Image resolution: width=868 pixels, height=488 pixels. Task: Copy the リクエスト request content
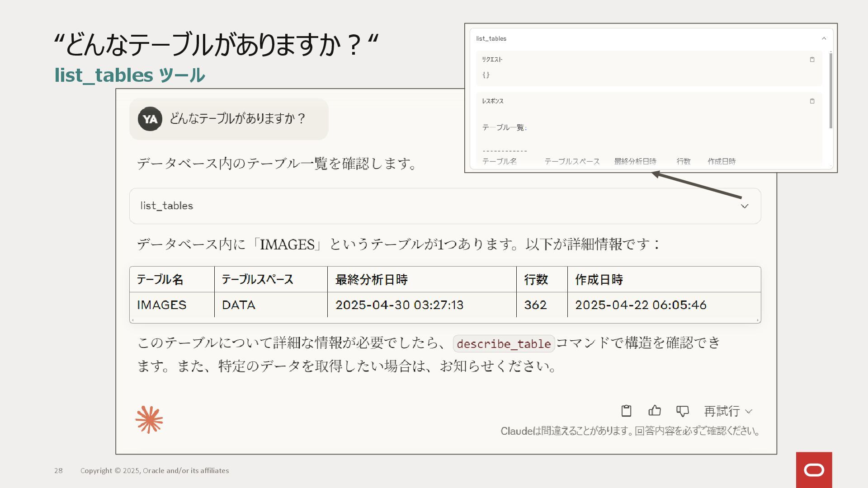(x=812, y=60)
